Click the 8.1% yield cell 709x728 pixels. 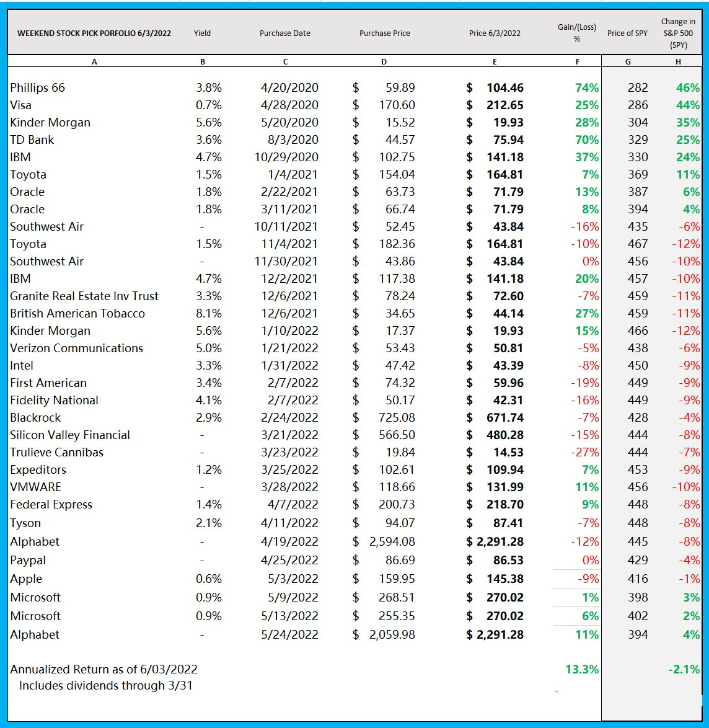pos(209,313)
